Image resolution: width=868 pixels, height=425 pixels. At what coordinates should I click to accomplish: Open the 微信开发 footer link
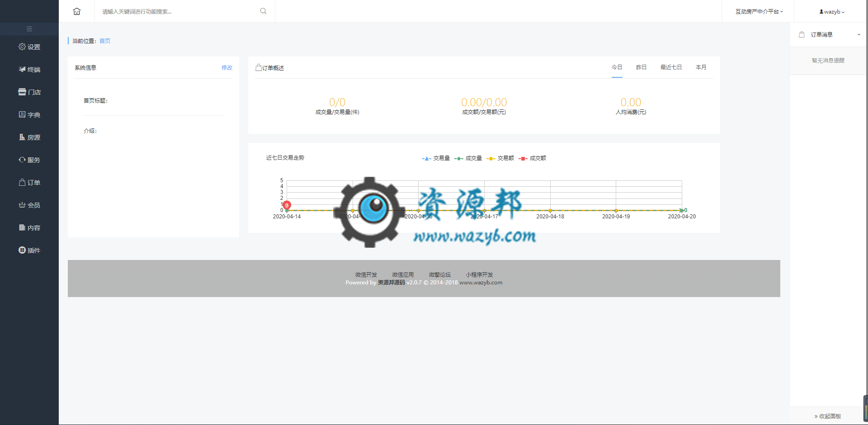pos(366,274)
